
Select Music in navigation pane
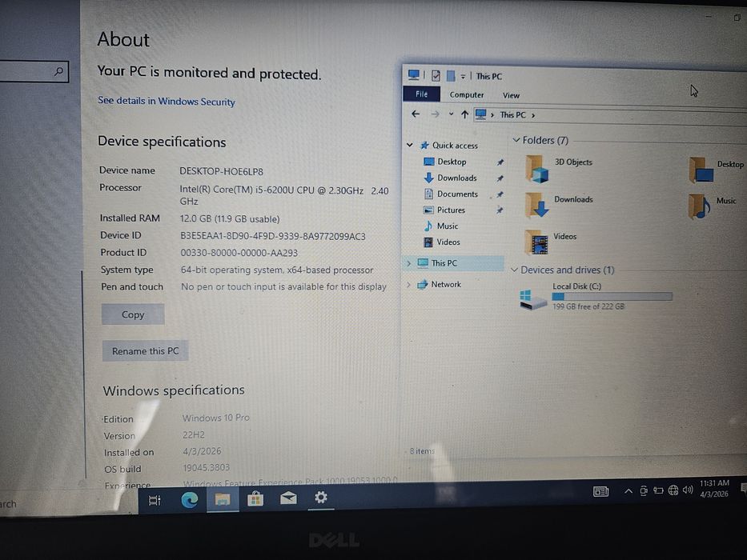[448, 226]
